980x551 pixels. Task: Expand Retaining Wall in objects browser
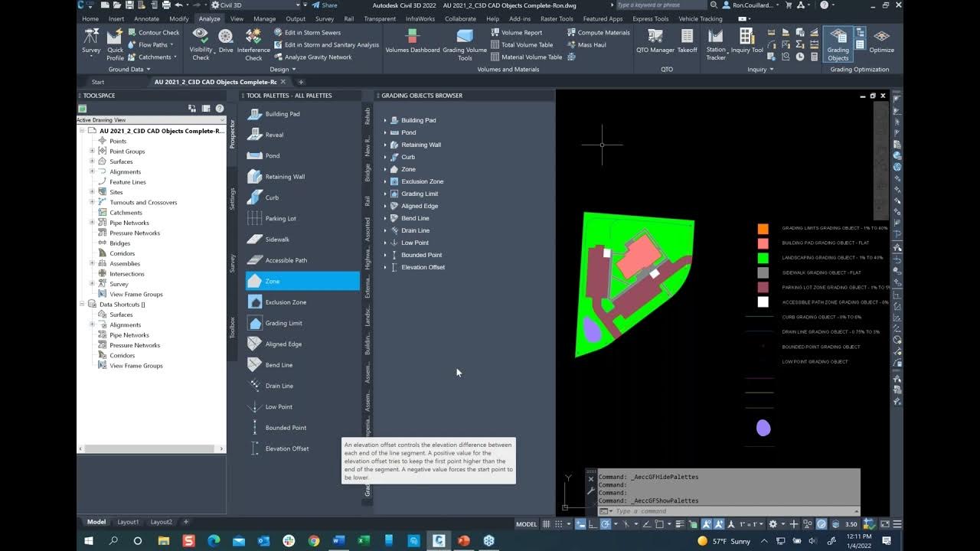click(x=385, y=145)
